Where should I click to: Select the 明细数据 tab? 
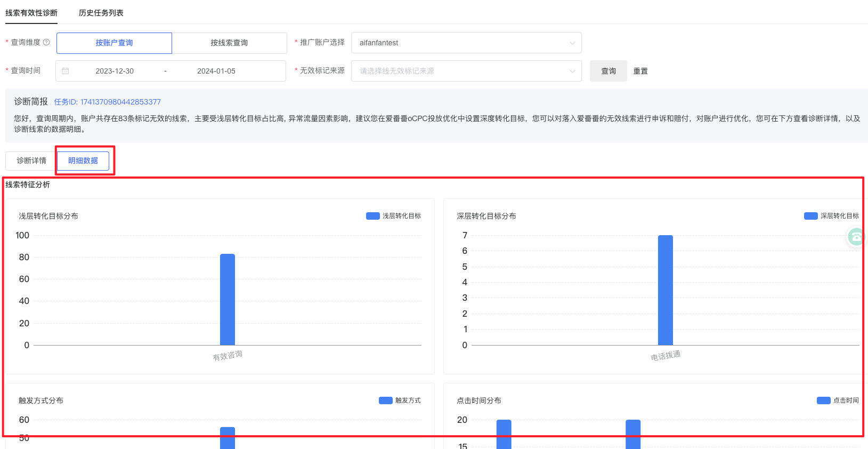(x=83, y=161)
